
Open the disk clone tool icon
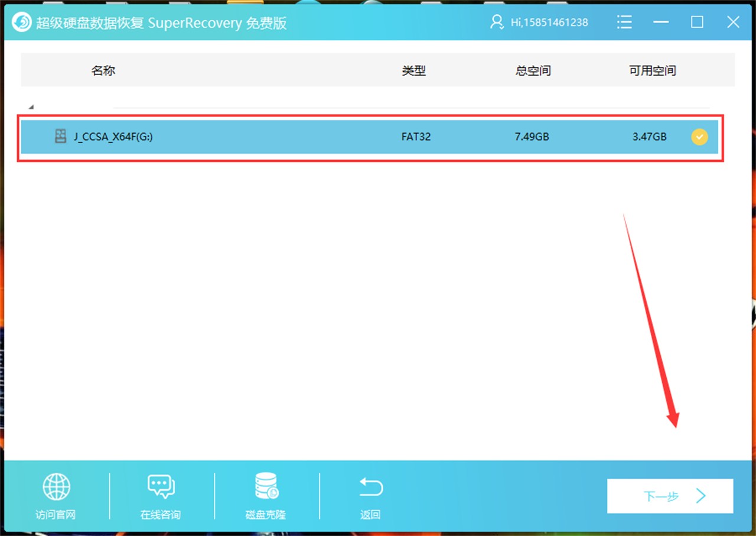point(266,486)
